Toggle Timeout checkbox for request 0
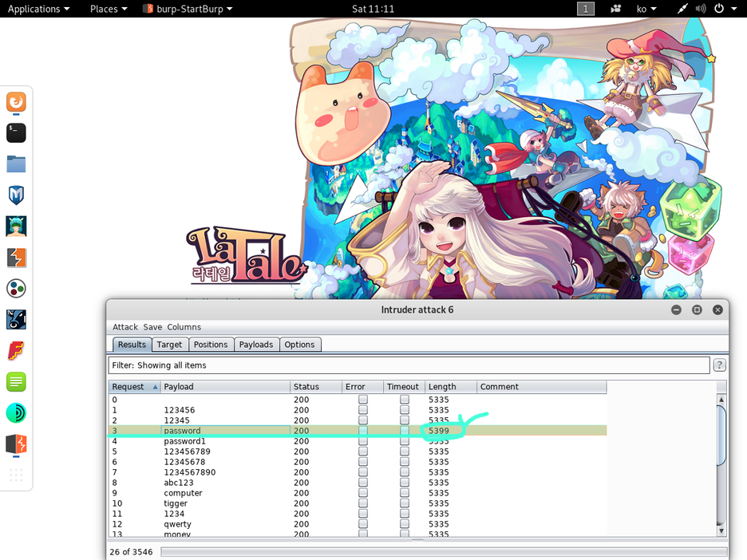747x560 pixels. click(x=405, y=400)
